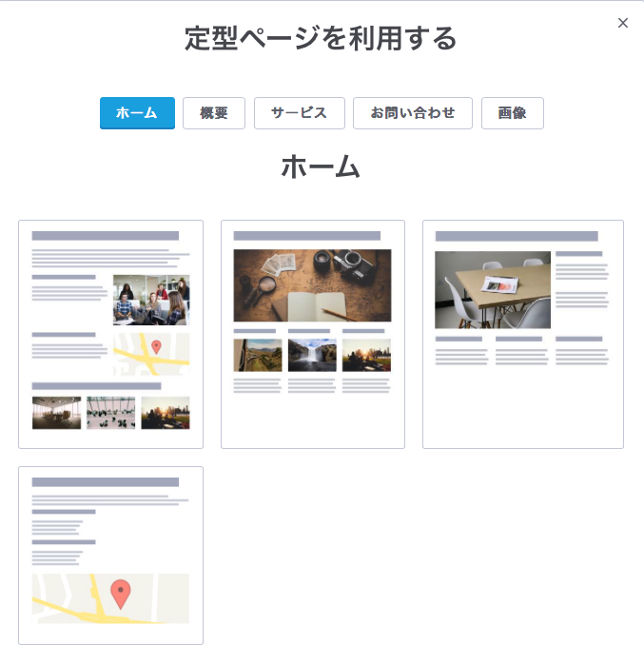
Task: Close the 定型ページを利用する dialog
Action: 622,23
